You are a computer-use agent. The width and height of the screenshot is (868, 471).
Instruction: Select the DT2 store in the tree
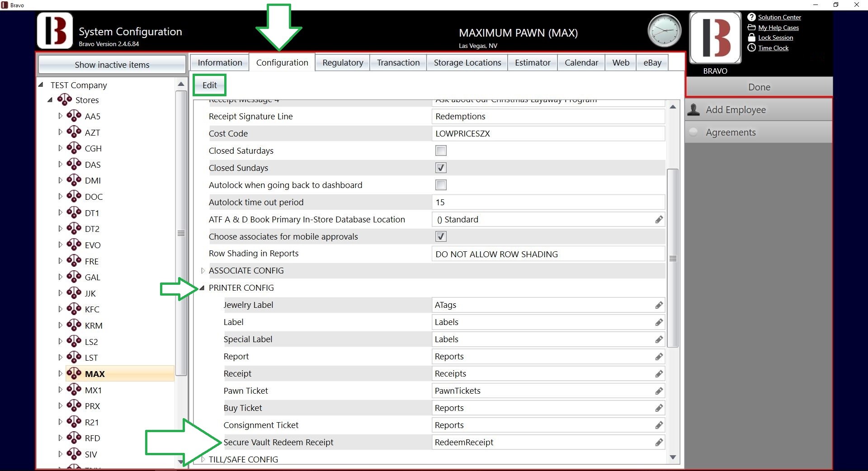tap(92, 229)
